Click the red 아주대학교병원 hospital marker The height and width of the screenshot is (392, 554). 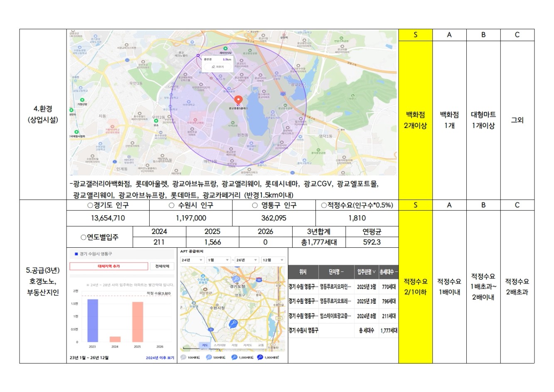coord(195,119)
